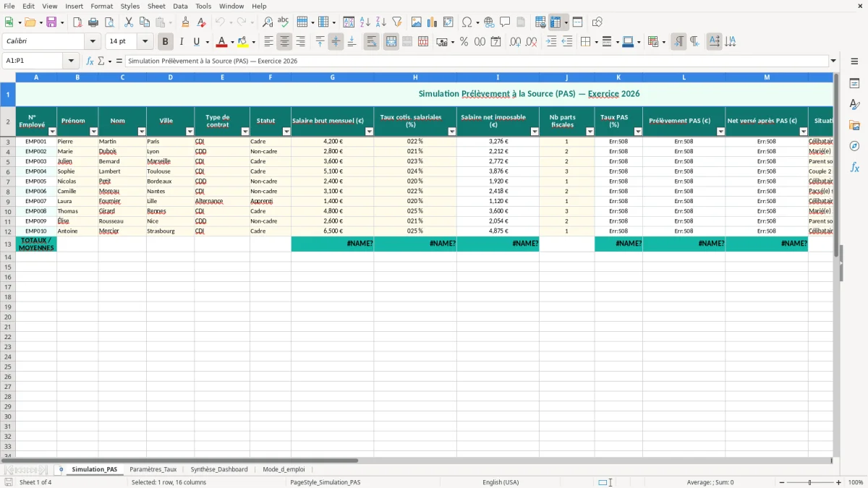Apply the red font color
Viewport: 868px width, 488px height.
coord(221,42)
